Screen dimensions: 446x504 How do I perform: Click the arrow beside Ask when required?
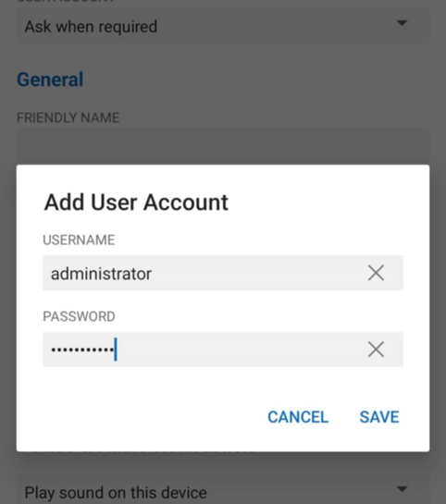pyautogui.click(x=402, y=23)
